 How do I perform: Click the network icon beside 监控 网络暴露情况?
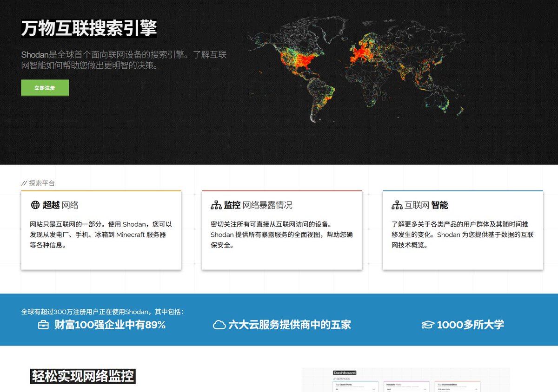(x=216, y=205)
